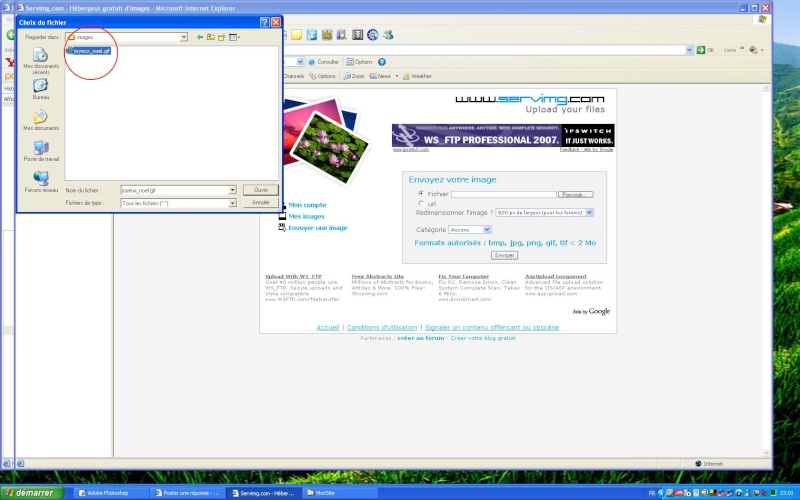Switch to Adobe Photoshop in taskbar
The width and height of the screenshot is (800, 500).
[109, 493]
